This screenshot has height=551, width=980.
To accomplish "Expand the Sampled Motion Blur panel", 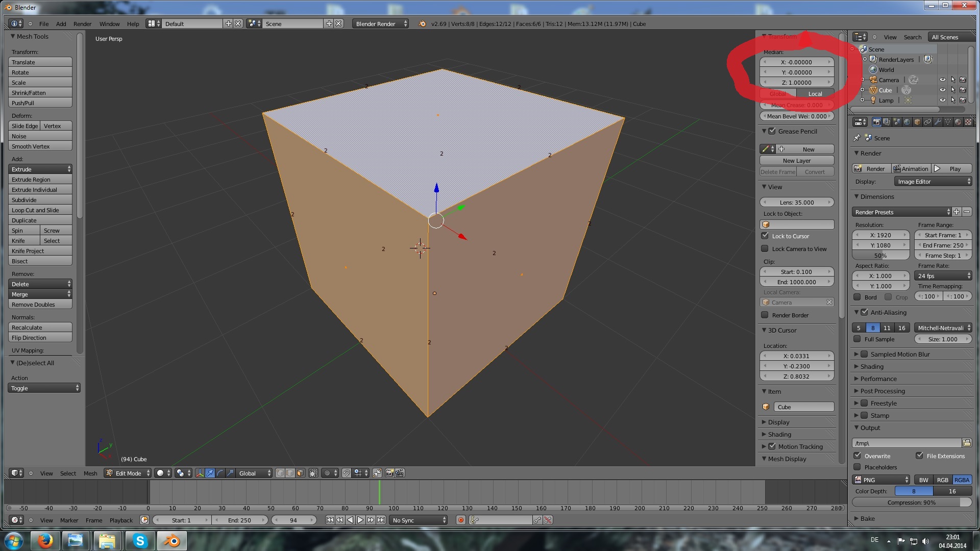I will (x=856, y=354).
